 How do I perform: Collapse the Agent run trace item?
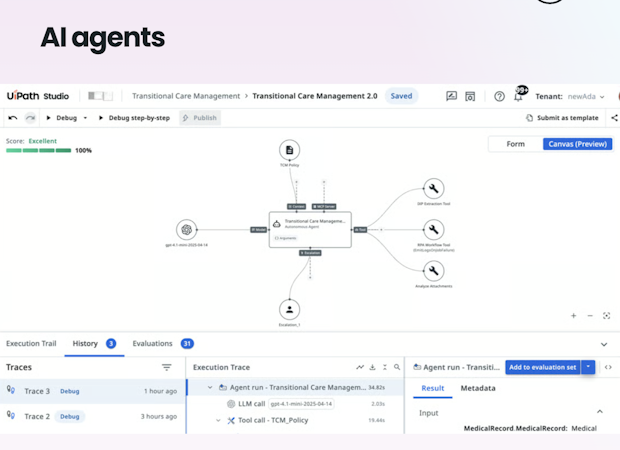210,388
